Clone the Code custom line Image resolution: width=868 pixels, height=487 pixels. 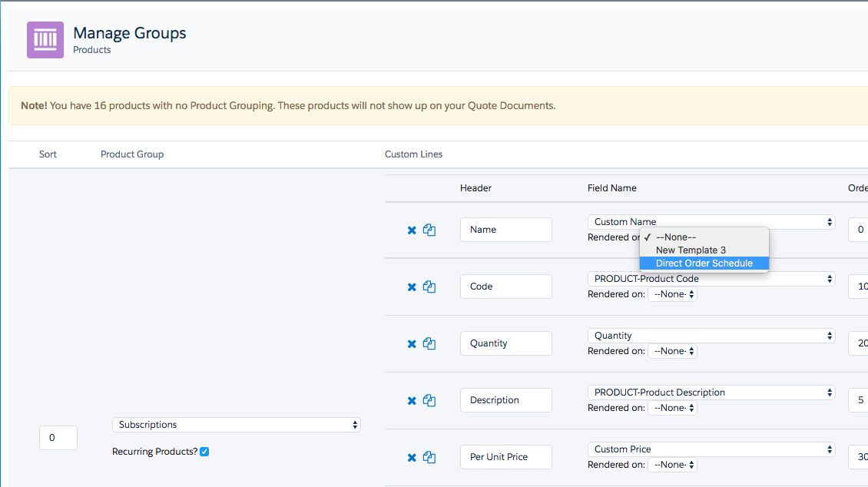tap(429, 287)
